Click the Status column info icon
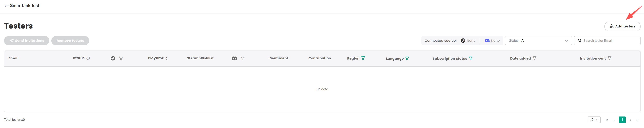The height and width of the screenshot is (128, 644). [88, 58]
